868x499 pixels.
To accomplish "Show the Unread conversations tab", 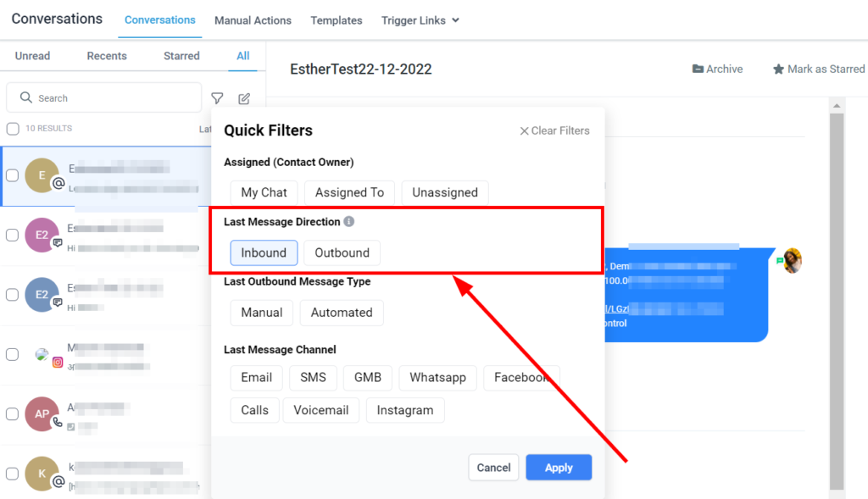I will [33, 56].
